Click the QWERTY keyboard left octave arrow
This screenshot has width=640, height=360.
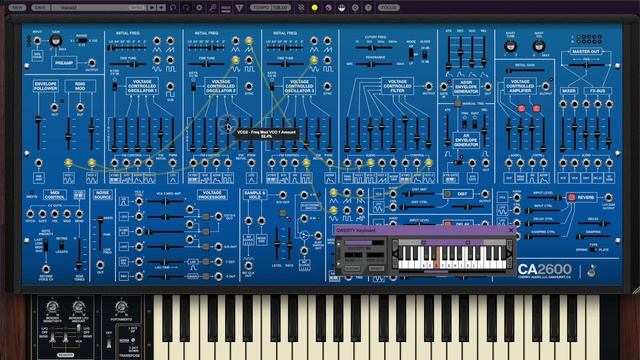395,254
